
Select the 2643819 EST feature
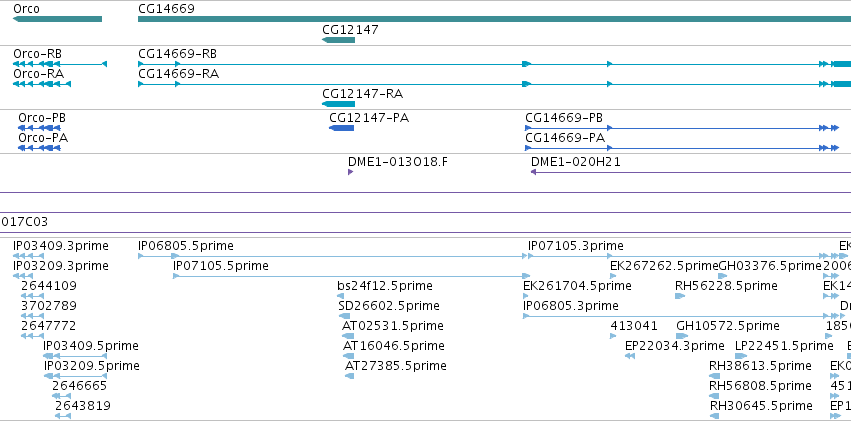tap(63, 416)
